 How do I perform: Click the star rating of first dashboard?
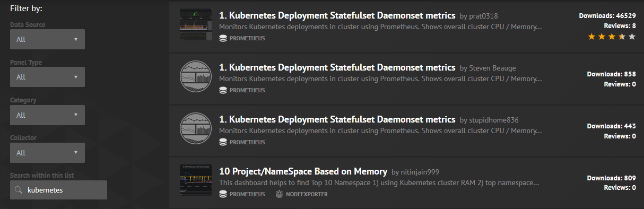(x=612, y=37)
